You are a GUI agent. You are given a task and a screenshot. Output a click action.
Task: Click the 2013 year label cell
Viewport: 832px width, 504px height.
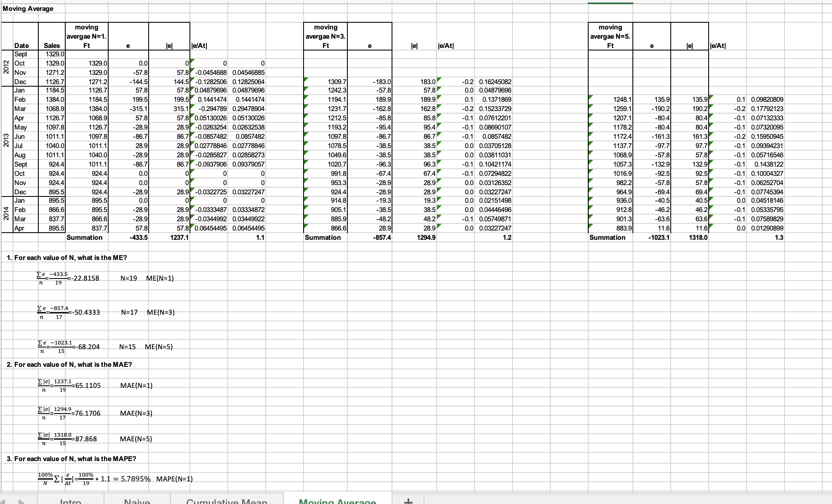6,141
